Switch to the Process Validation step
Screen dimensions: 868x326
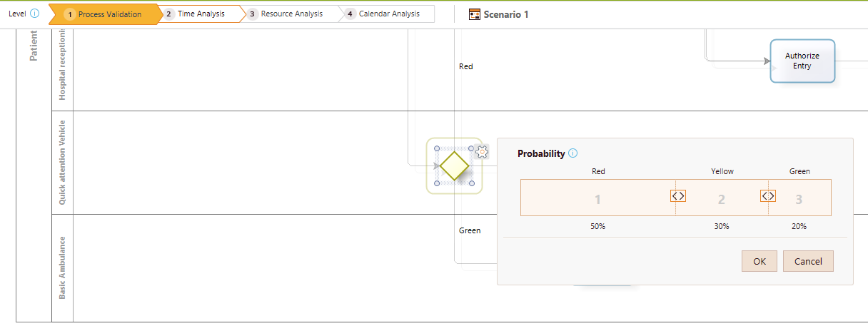pos(104,14)
